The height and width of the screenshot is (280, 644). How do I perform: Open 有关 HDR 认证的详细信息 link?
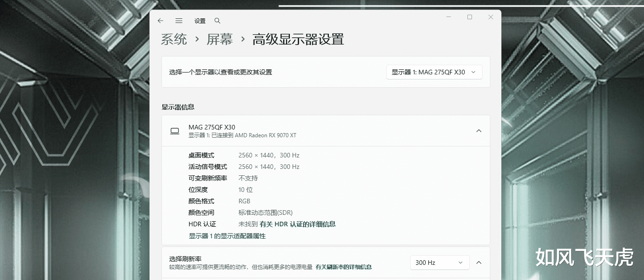point(298,224)
